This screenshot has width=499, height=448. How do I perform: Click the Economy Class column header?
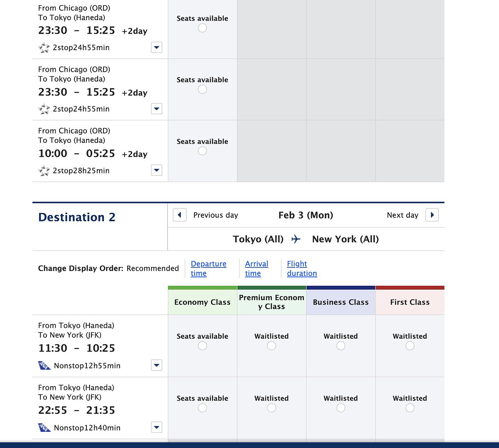click(202, 302)
